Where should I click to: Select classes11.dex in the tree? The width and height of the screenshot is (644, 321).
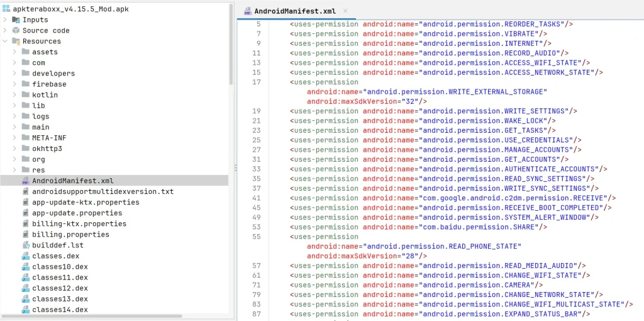(x=60, y=278)
